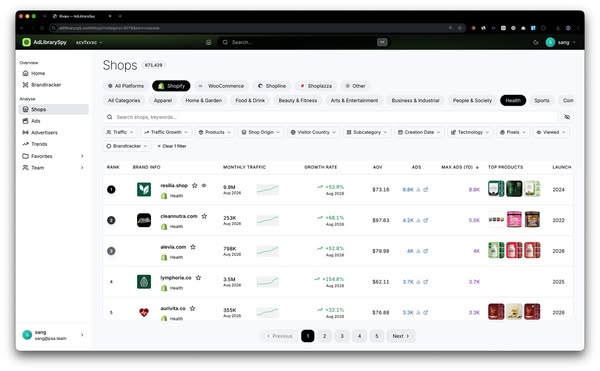Select the Arts & Entertainment category tab

pyautogui.click(x=354, y=100)
